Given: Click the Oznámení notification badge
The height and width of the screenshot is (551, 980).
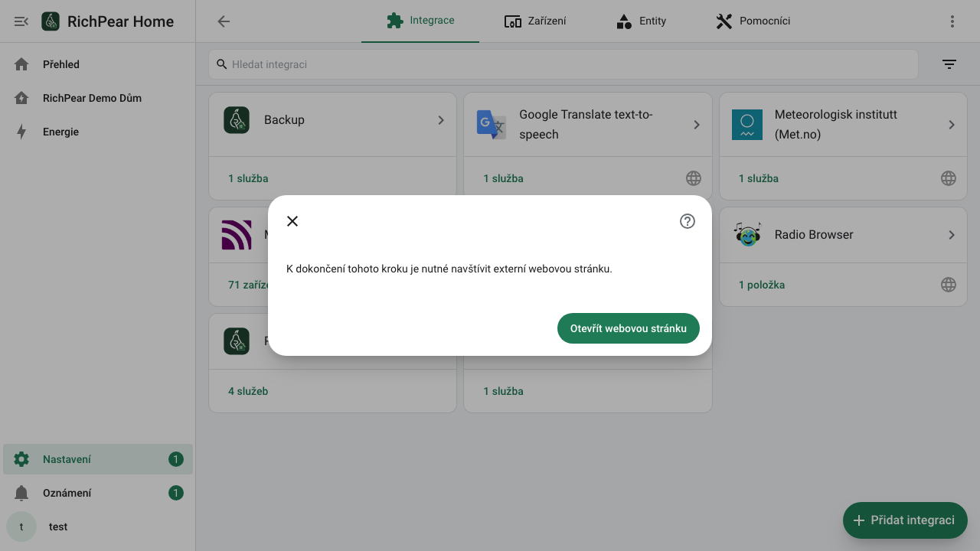Looking at the screenshot, I should (176, 493).
